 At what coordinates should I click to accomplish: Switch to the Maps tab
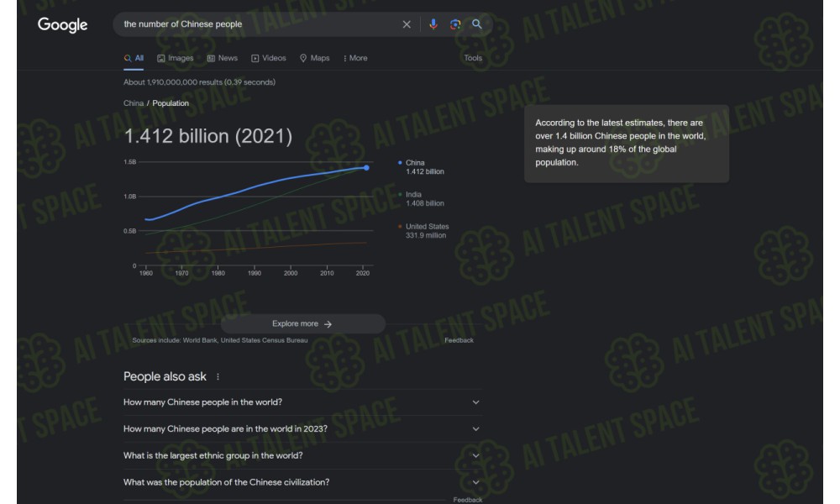tap(314, 58)
